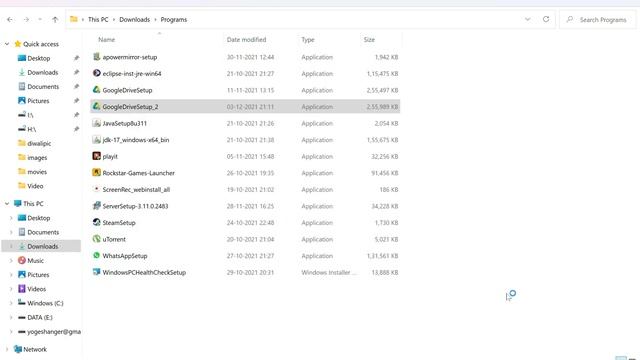Expand Windows (C:) drive node
The width and height of the screenshot is (640, 360).
11,303
